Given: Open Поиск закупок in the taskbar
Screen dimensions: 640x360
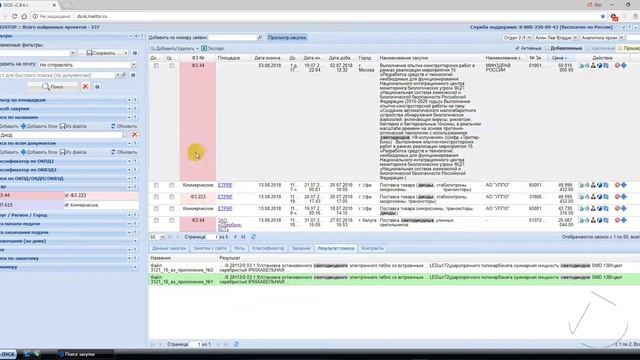Looking at the screenshot, I should (x=85, y=354).
